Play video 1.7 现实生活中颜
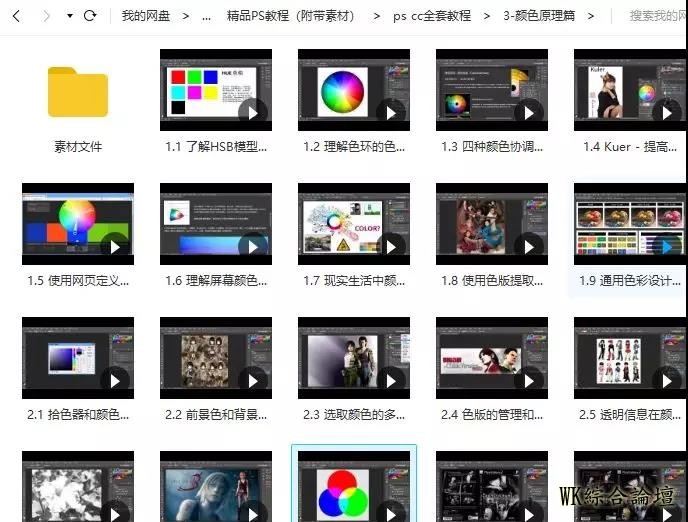Image resolution: width=688 pixels, height=522 pixels. (x=391, y=247)
